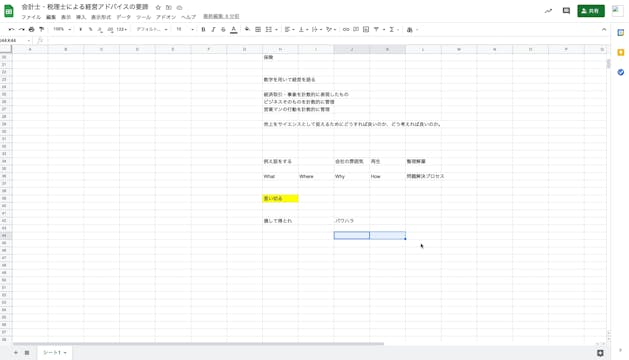
Task: Open cell borders options
Action: click(x=258, y=29)
